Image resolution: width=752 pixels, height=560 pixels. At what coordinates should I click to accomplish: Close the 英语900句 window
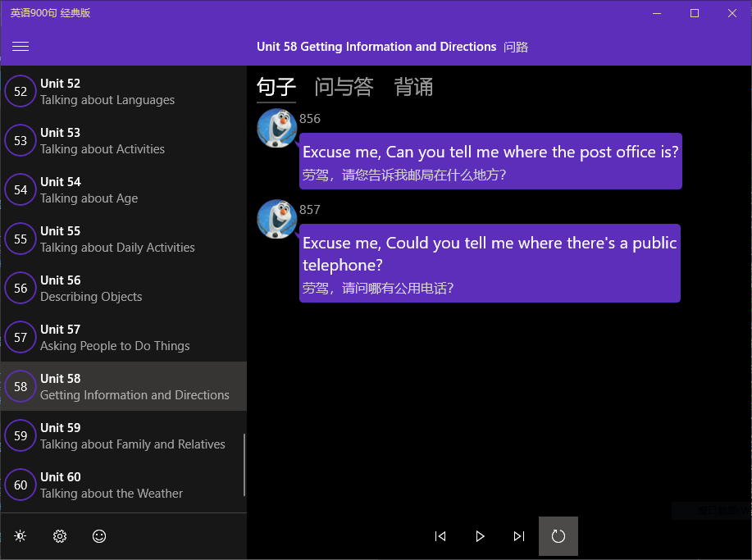[x=731, y=13]
